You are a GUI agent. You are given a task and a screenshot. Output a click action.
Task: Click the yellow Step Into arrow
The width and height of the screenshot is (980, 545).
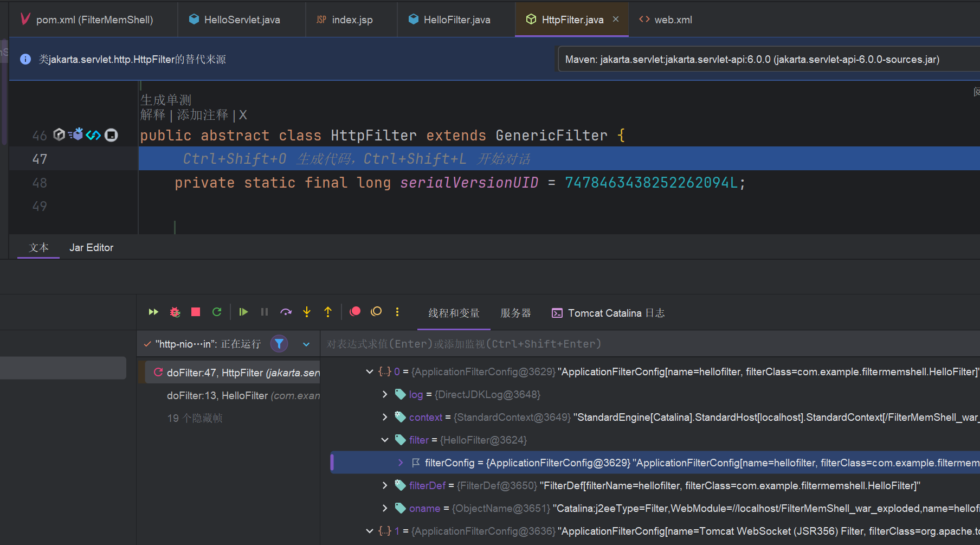307,312
